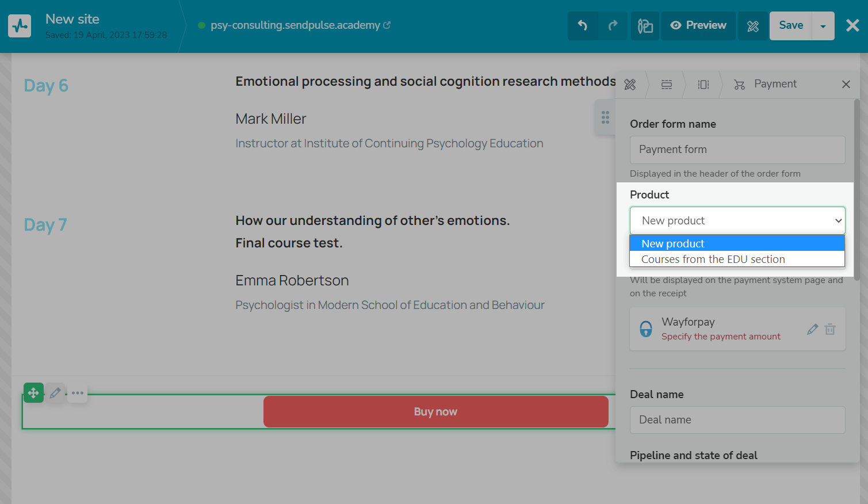This screenshot has width=868, height=504.
Task: Click the green move block handle
Action: pos(33,393)
